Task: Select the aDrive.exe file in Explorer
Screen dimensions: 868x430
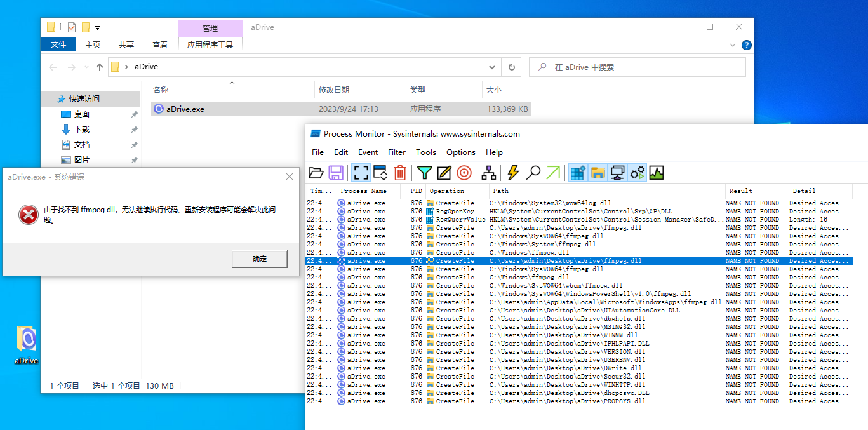Action: point(341,109)
